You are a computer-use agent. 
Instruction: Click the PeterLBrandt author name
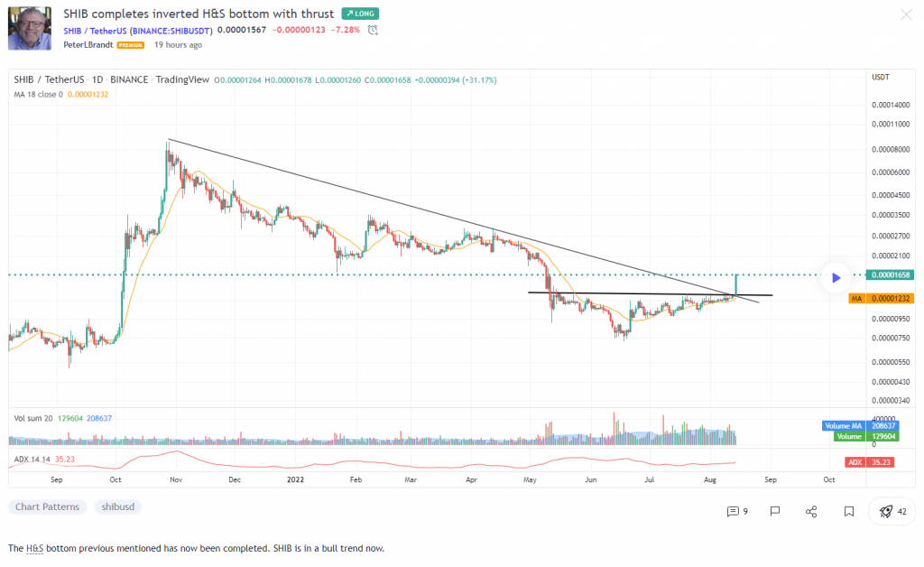[x=88, y=44]
